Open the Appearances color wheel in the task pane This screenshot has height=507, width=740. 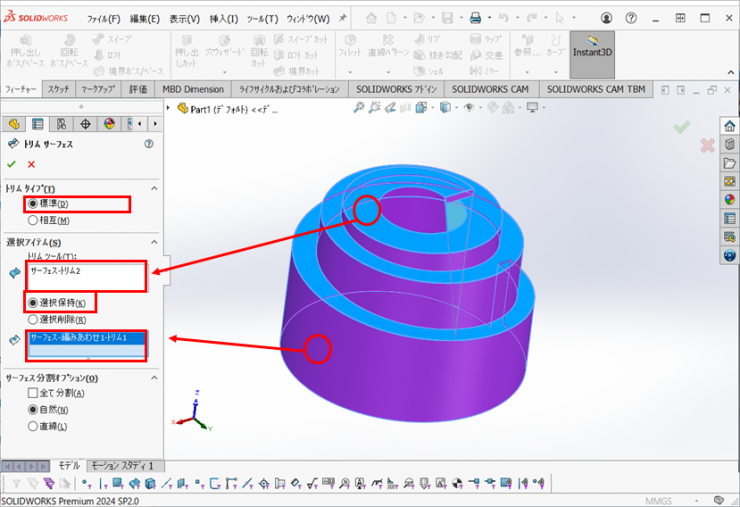tap(729, 199)
